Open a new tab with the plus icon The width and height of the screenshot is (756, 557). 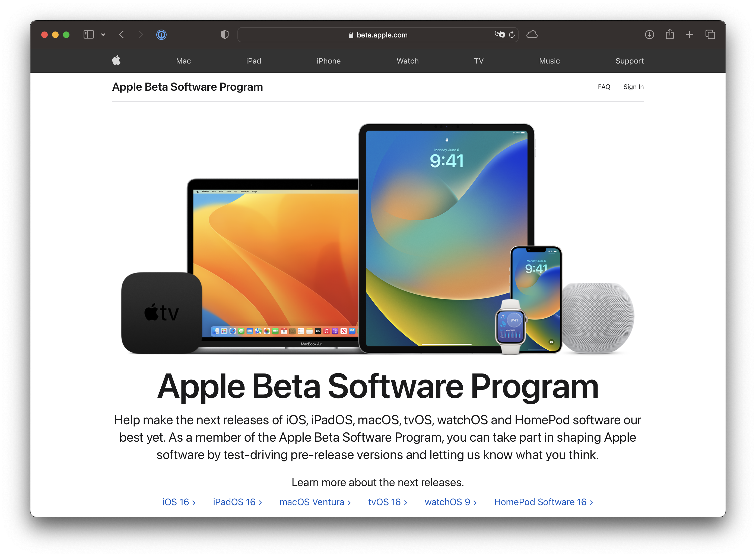pyautogui.click(x=689, y=34)
